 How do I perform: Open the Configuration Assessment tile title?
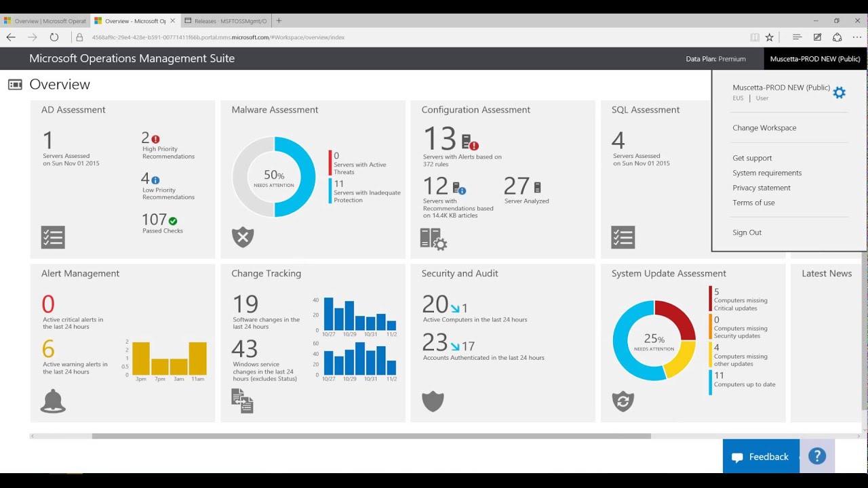click(x=476, y=110)
